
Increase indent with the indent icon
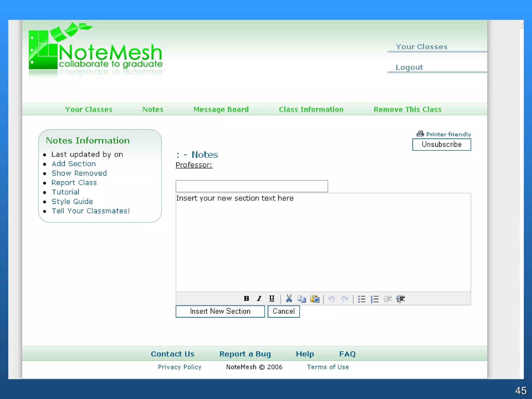[400, 299]
